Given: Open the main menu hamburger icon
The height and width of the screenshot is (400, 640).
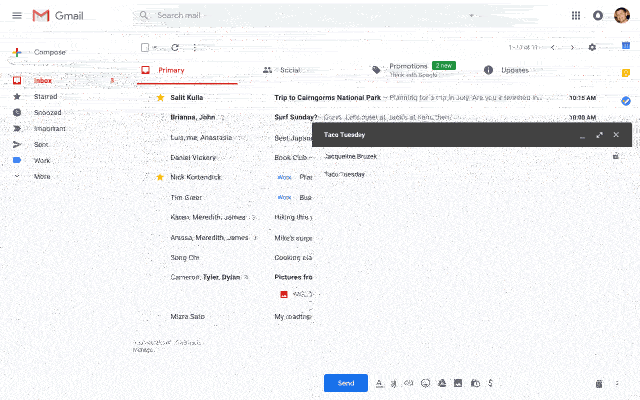Looking at the screenshot, I should click(x=17, y=16).
